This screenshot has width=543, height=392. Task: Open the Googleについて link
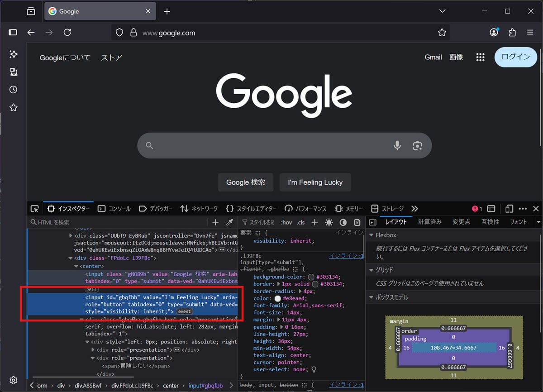click(x=65, y=57)
